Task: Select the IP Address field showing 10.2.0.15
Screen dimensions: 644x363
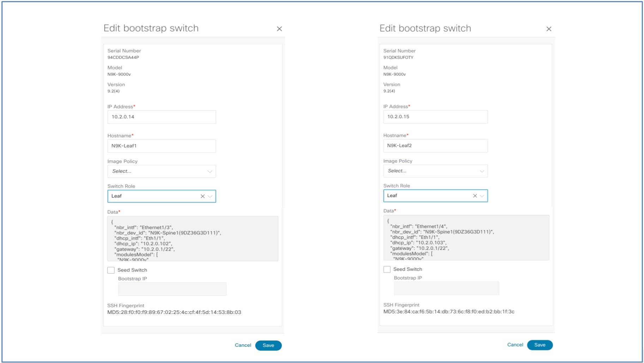Action: point(435,116)
